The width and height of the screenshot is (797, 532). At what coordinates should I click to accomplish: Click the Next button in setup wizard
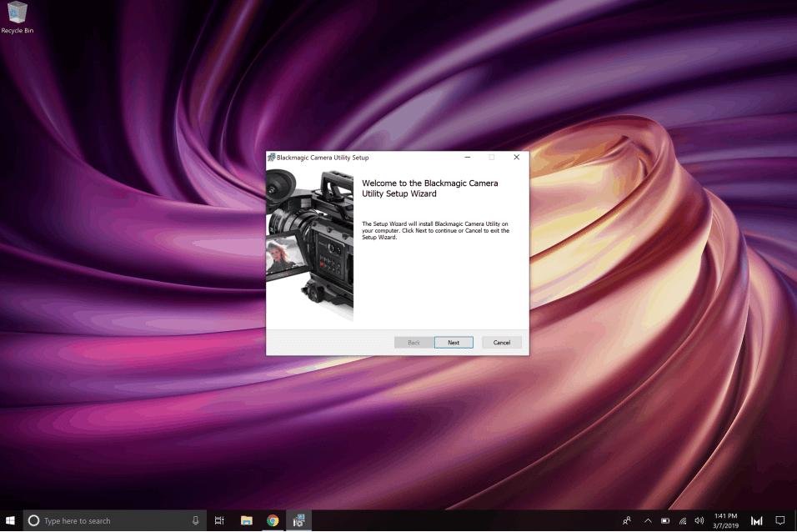click(454, 342)
